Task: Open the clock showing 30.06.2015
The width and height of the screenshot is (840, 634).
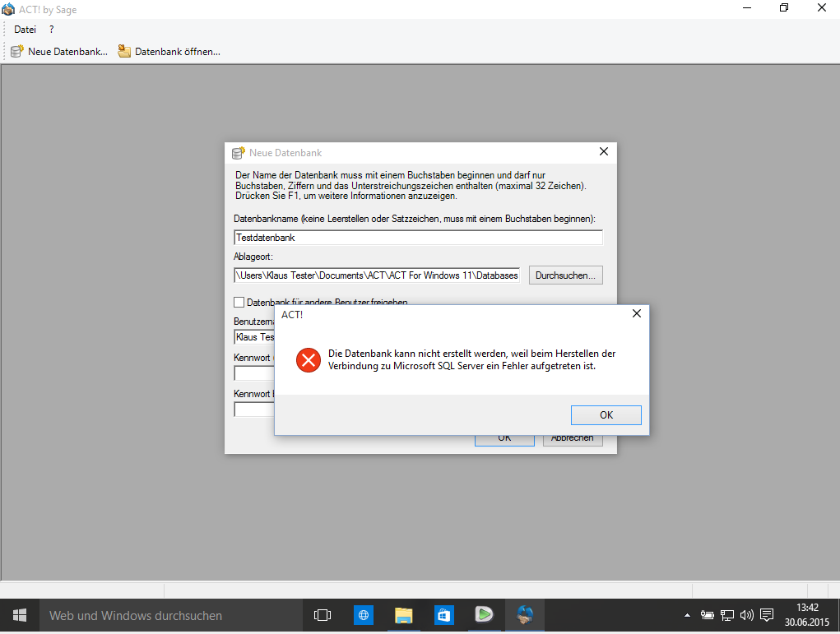Action: coord(809,615)
